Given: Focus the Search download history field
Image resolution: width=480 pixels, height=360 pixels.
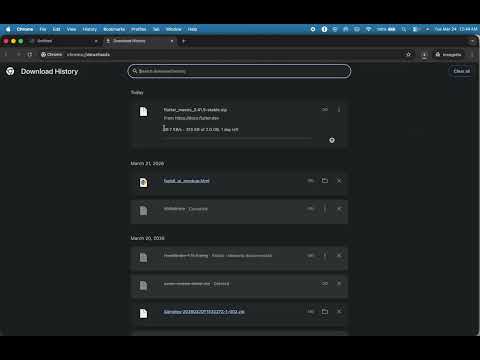Looking at the screenshot, I should (x=239, y=71).
